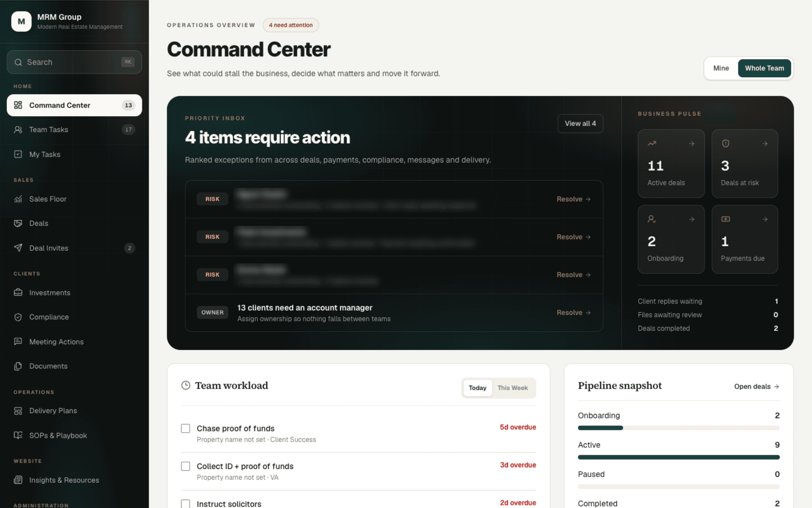Click the Active pipeline progress bar

[679, 457]
